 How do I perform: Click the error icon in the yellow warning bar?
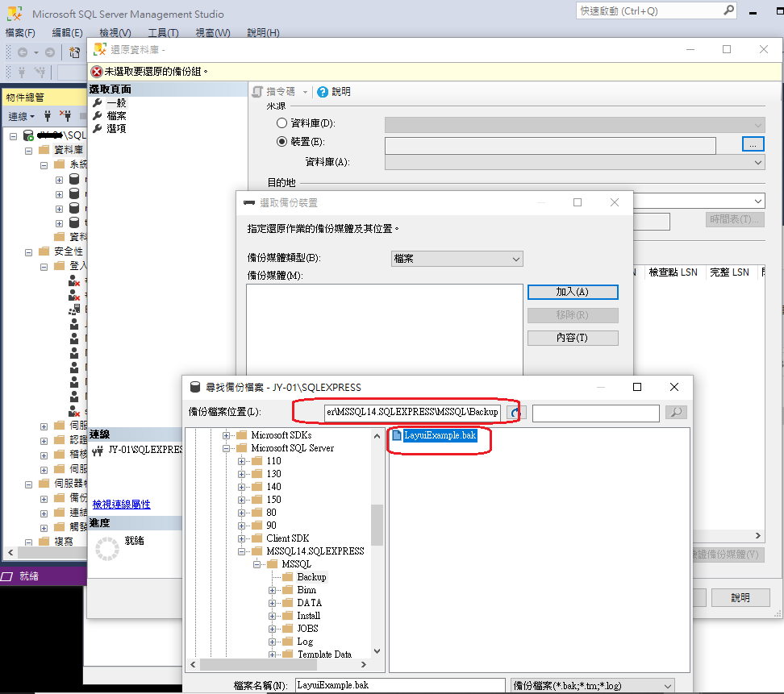coord(97,72)
